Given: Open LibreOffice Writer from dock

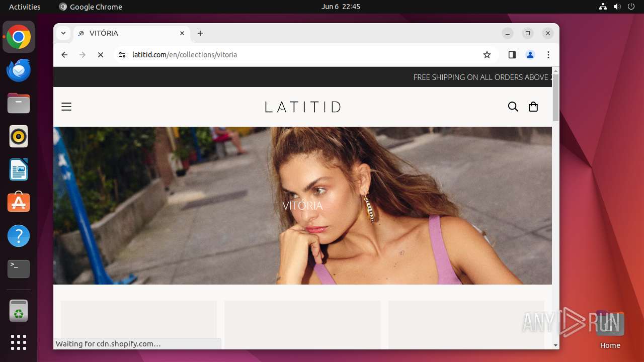Looking at the screenshot, I should point(19,169).
